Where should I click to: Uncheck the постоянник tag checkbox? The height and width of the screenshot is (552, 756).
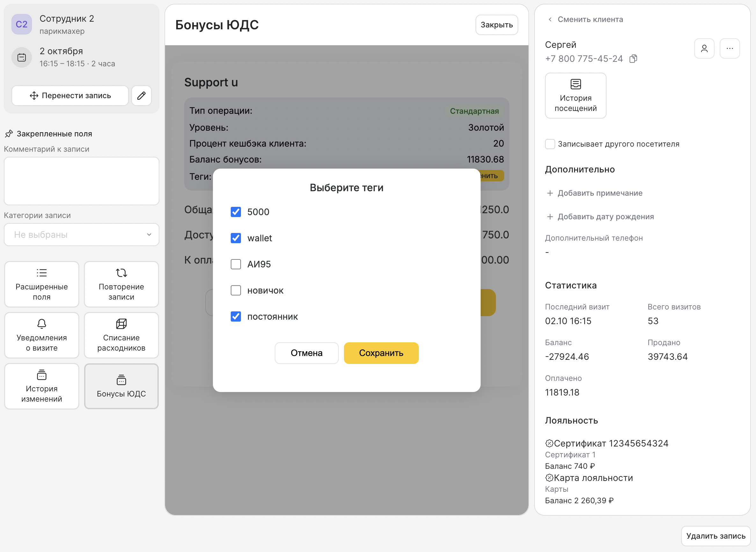236,316
